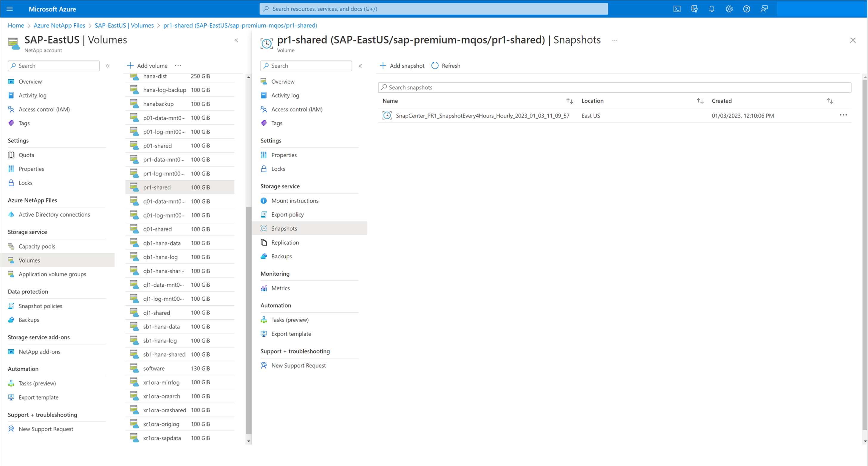
Task: Open portal settings gear icon
Action: click(729, 9)
